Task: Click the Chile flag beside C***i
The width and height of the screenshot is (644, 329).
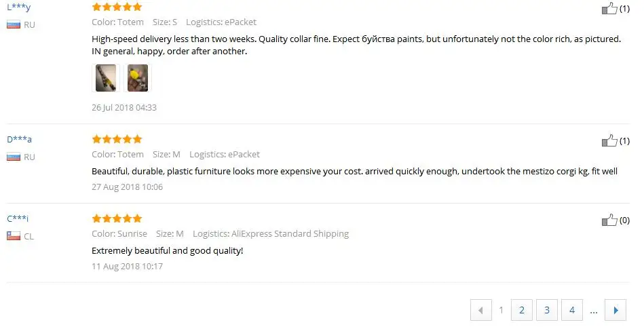Action: click(13, 236)
